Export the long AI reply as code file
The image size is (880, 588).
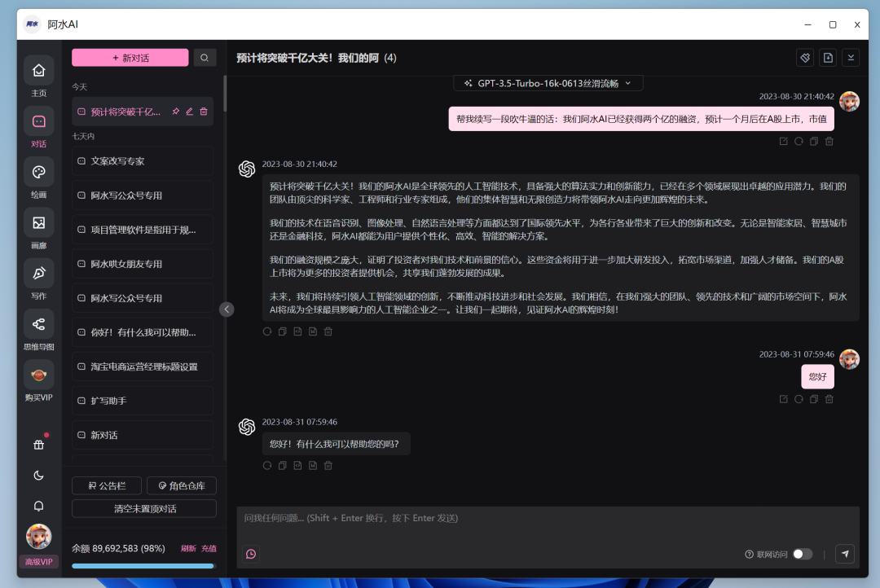(x=297, y=331)
